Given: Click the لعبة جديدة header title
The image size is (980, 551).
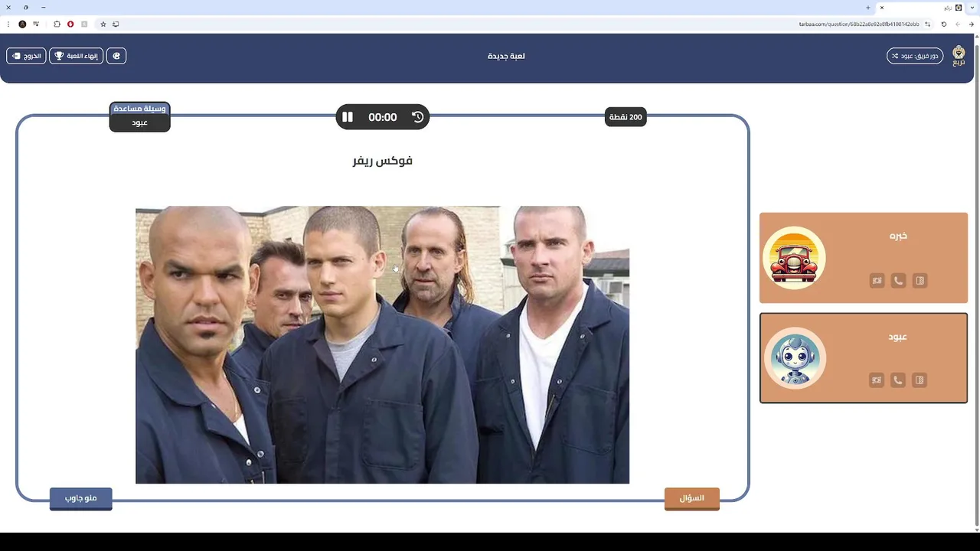Looking at the screenshot, I should pos(506,56).
